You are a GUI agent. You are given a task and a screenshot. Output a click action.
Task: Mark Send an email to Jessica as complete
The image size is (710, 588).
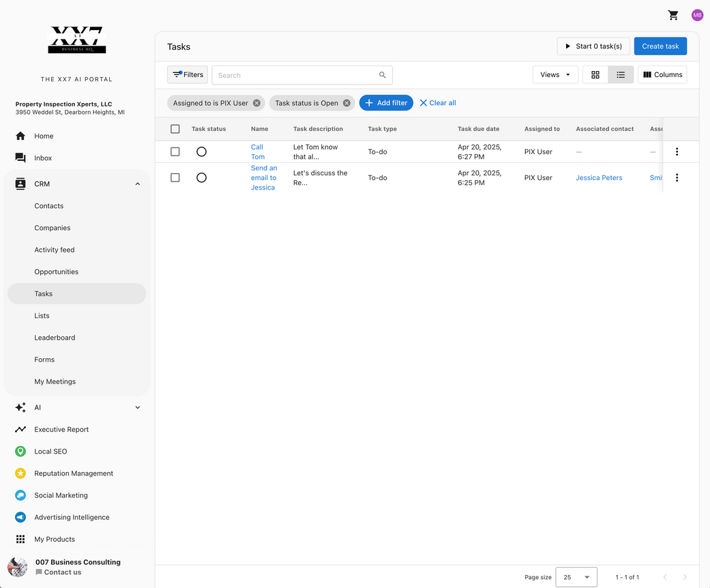(x=201, y=177)
